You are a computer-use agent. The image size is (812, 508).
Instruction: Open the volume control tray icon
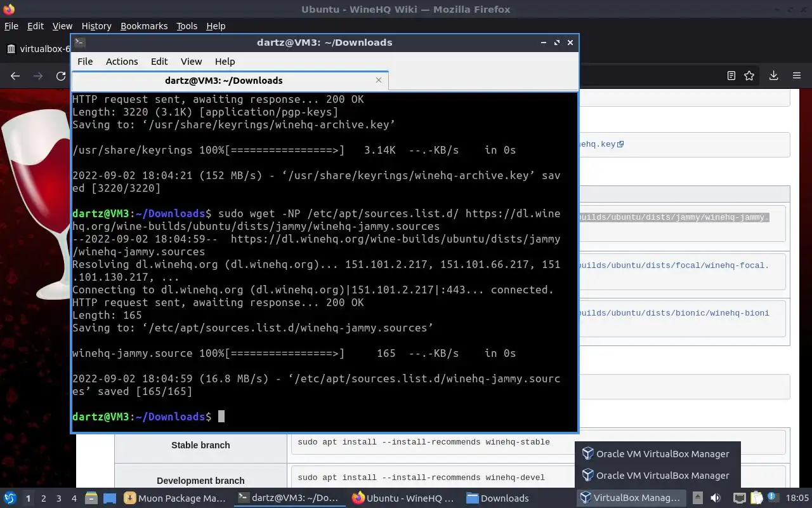(x=716, y=498)
